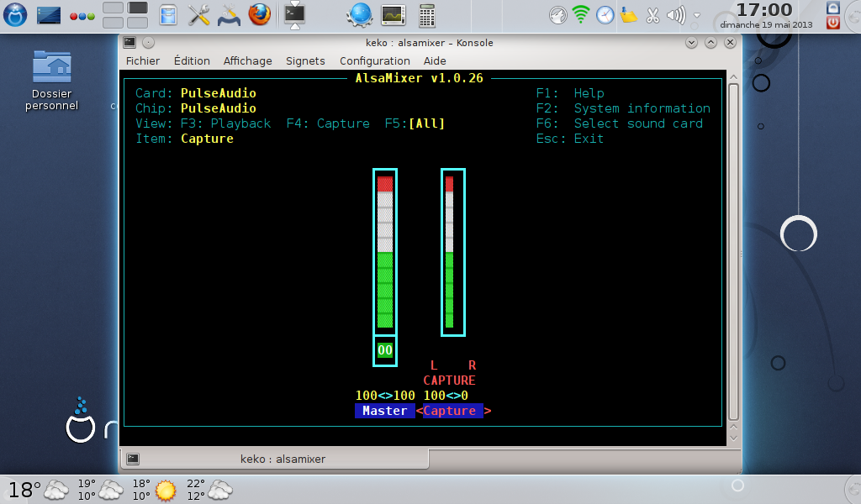Screen dimensions: 861x504
Task: Click the Capture volume level bar
Action: coord(453,252)
